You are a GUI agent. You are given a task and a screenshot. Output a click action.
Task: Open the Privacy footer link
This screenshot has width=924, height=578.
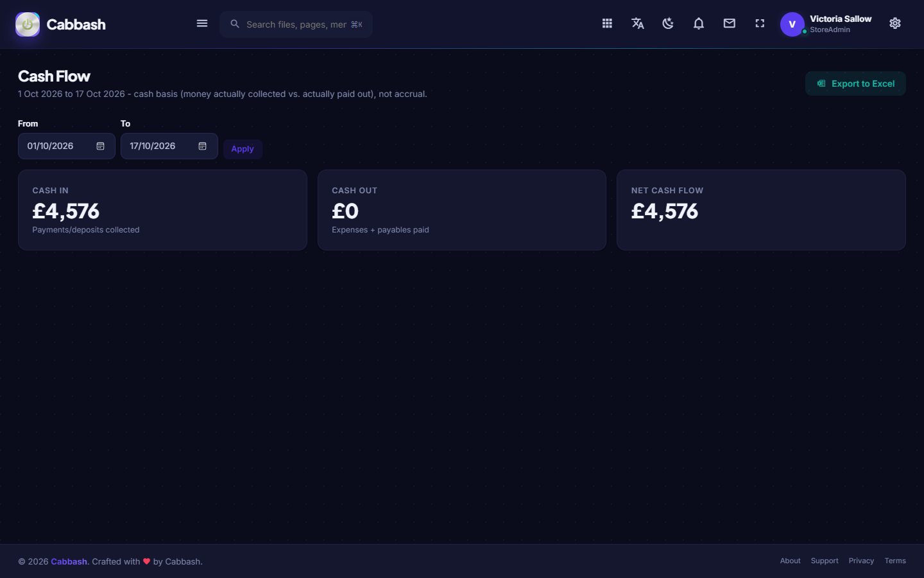point(861,561)
